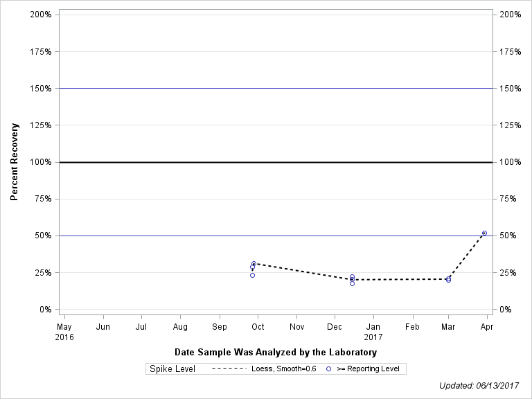Click the left axis label 200%
This screenshot has width=532, height=399.
[41, 15]
